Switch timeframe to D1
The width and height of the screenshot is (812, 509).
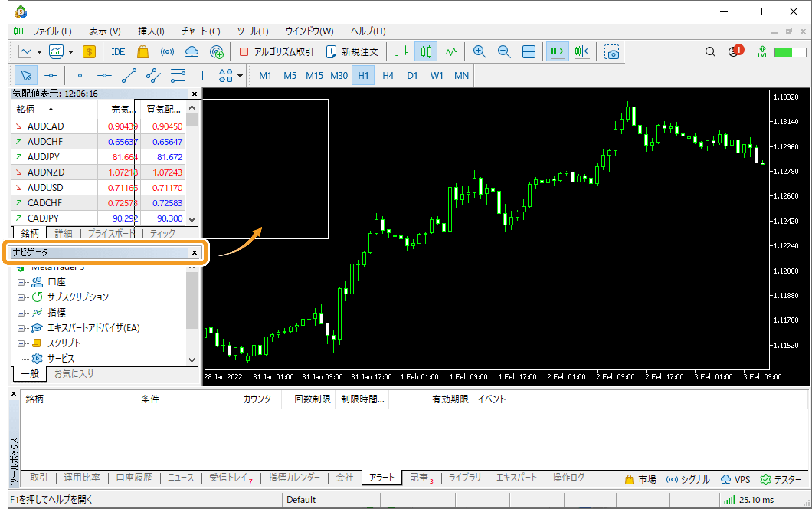click(x=412, y=76)
